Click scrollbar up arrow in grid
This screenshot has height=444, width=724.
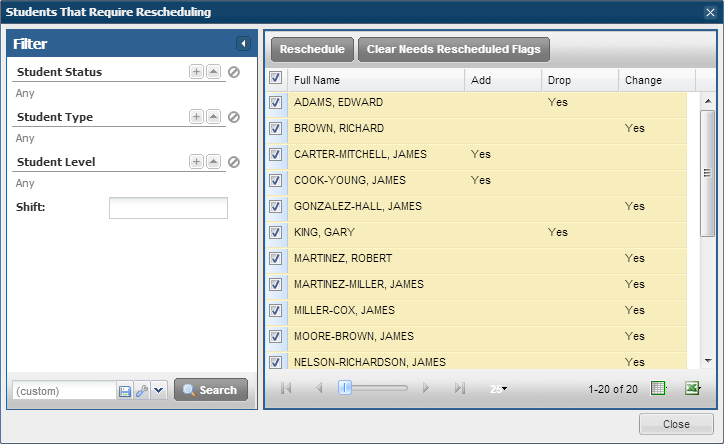click(x=708, y=101)
